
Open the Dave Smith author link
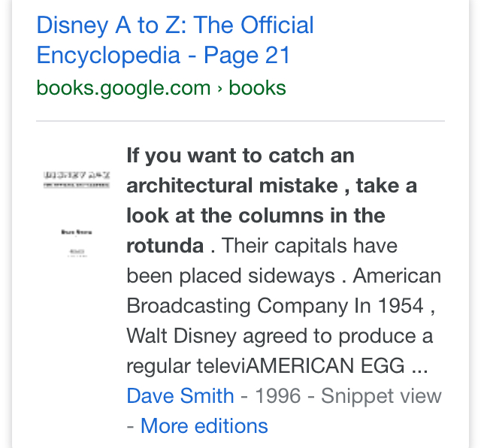[180, 396]
